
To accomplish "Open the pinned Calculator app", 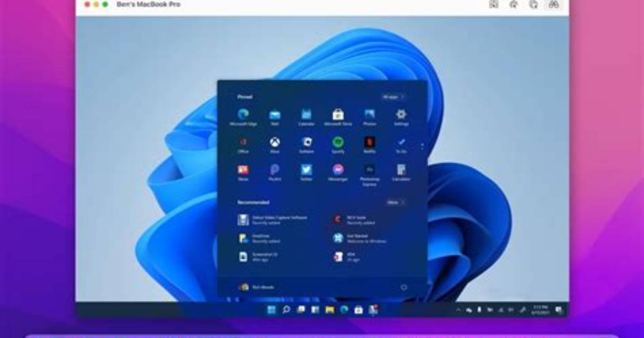I will (x=401, y=172).
